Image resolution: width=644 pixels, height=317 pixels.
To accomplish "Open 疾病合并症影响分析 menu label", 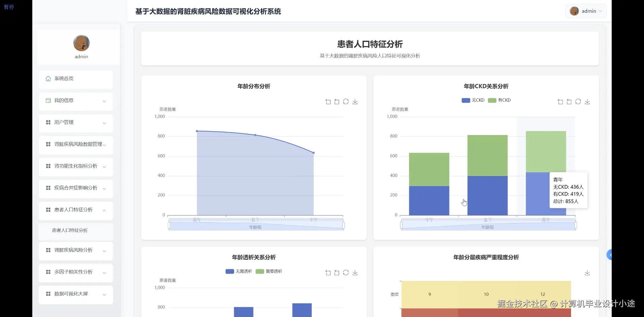I will click(x=76, y=188).
